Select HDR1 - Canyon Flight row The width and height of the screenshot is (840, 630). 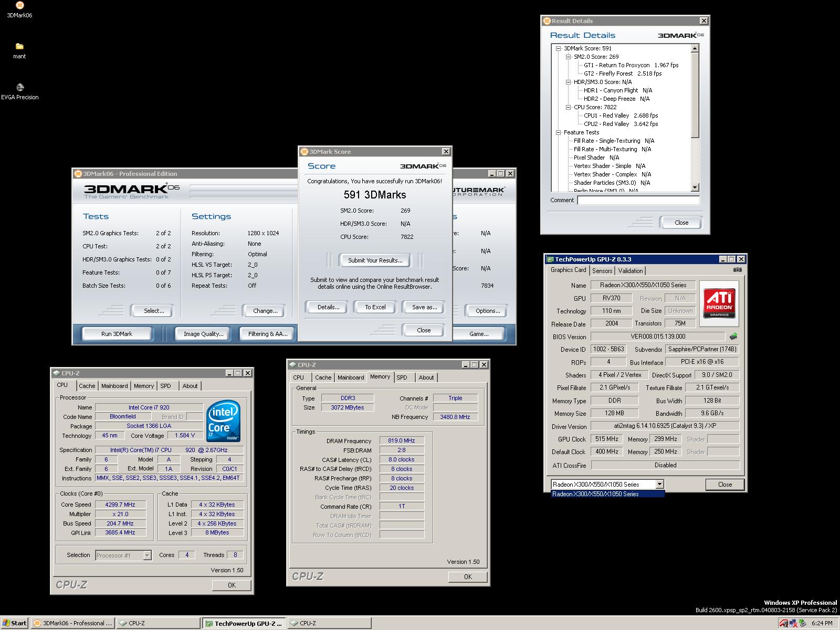pos(618,90)
